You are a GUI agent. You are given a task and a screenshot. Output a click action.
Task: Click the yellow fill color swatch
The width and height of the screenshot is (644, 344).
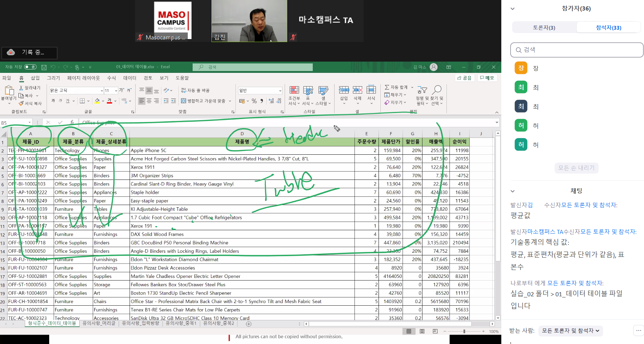pos(97,101)
